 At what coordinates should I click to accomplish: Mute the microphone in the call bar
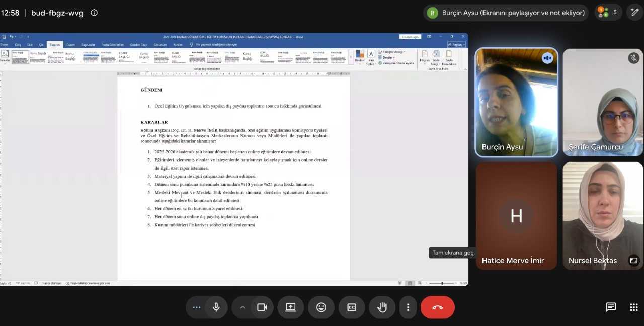point(216,307)
